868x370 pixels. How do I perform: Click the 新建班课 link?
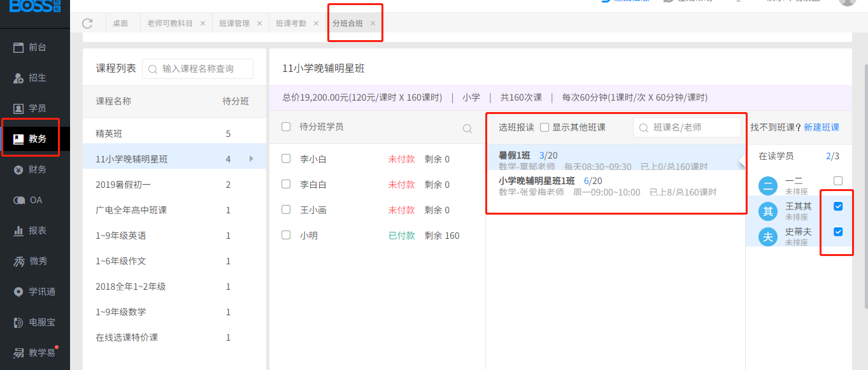(x=821, y=127)
